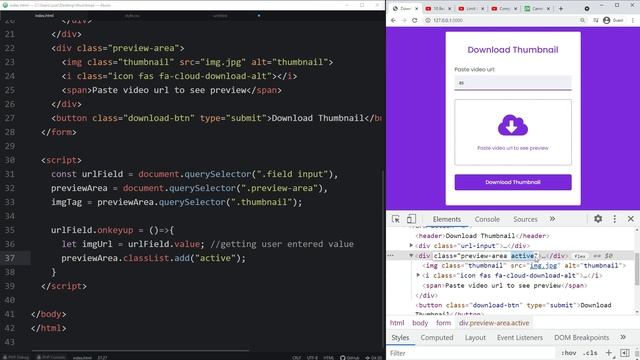
Task: Open a new browser tab
Action: [x=561, y=8]
